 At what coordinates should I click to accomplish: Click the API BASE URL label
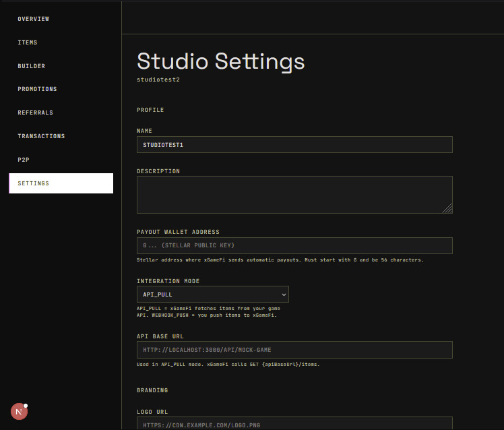point(160,336)
